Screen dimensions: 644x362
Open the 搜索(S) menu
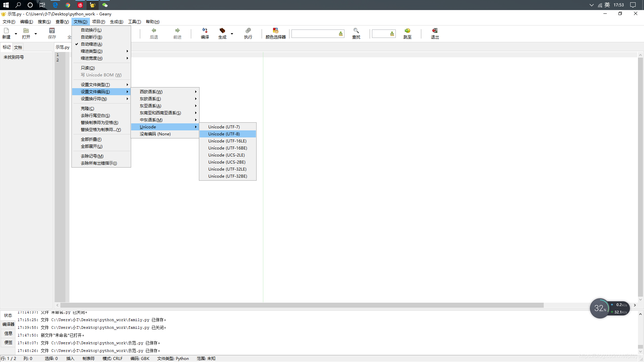pyautogui.click(x=44, y=22)
